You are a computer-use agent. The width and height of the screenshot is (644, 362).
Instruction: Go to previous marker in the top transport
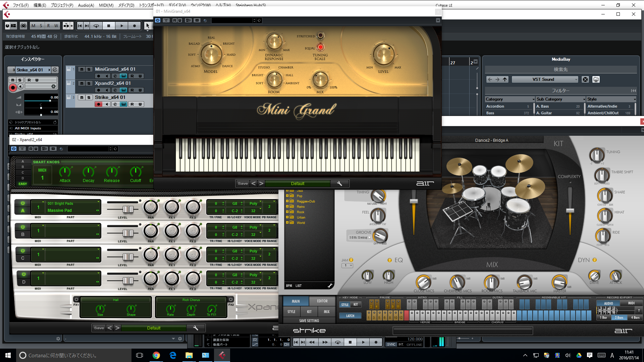[x=80, y=25]
